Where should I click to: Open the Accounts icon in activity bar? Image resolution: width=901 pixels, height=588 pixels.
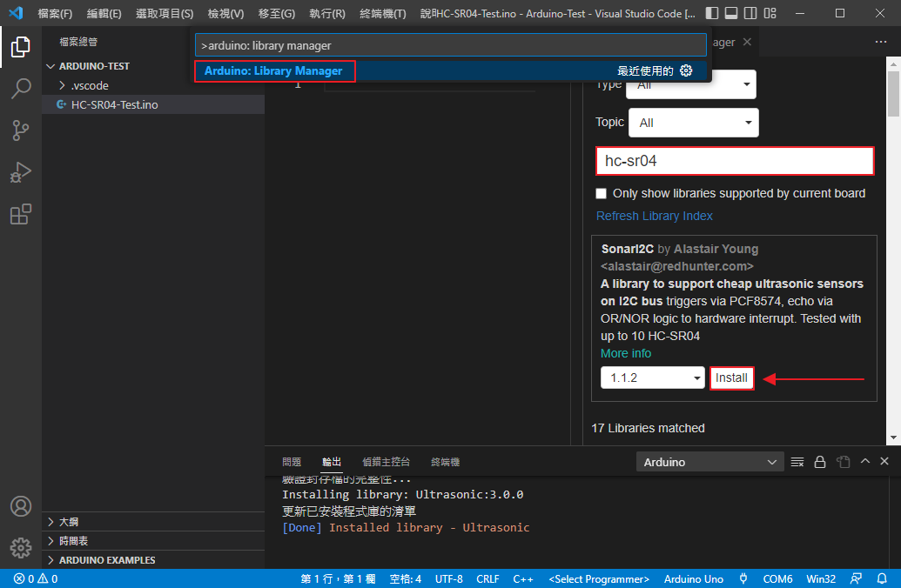(21, 506)
